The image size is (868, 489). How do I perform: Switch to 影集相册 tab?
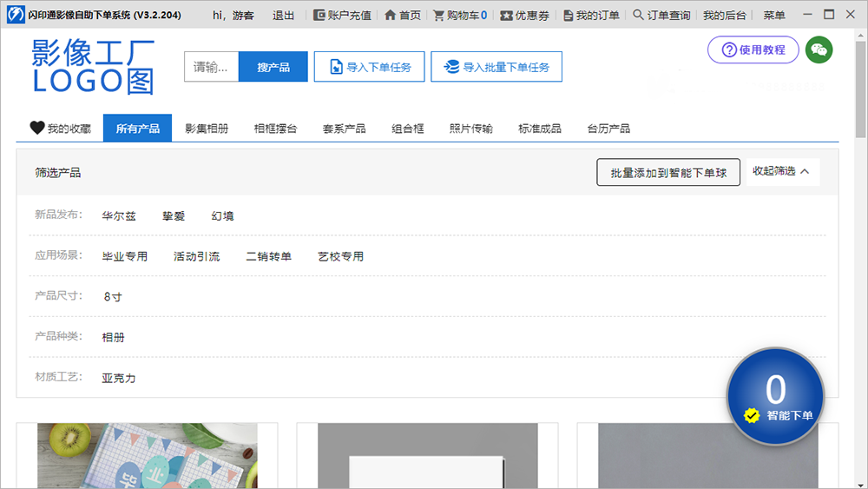207,129
